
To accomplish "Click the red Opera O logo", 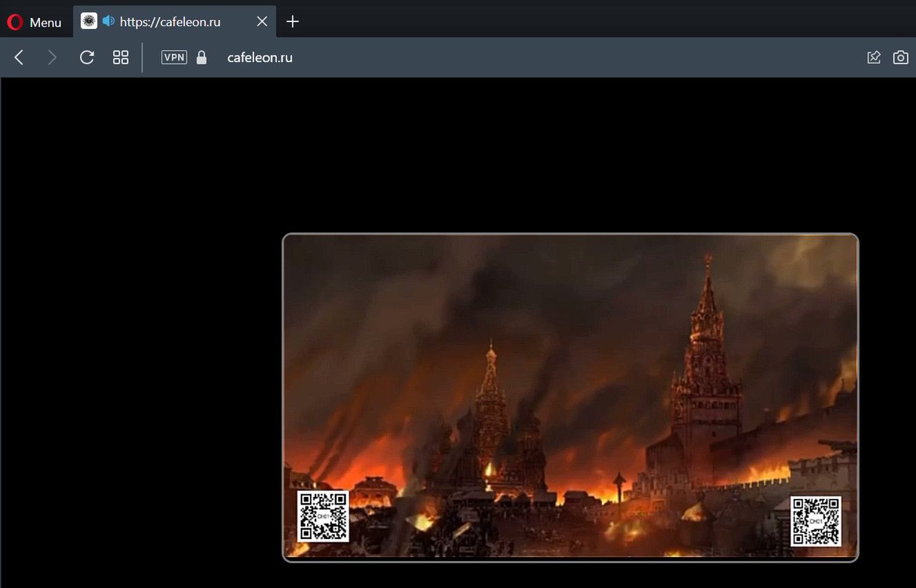I will point(14,21).
